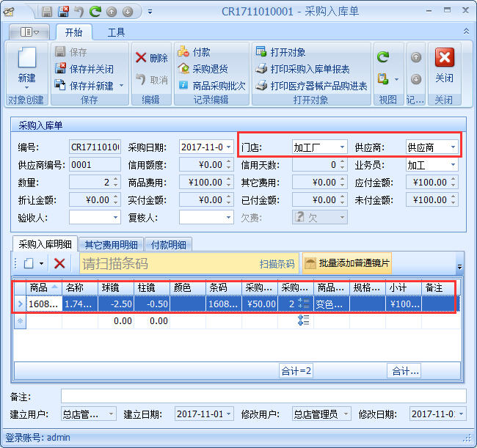Click red X delete row icon in detail toolbar

[59, 263]
